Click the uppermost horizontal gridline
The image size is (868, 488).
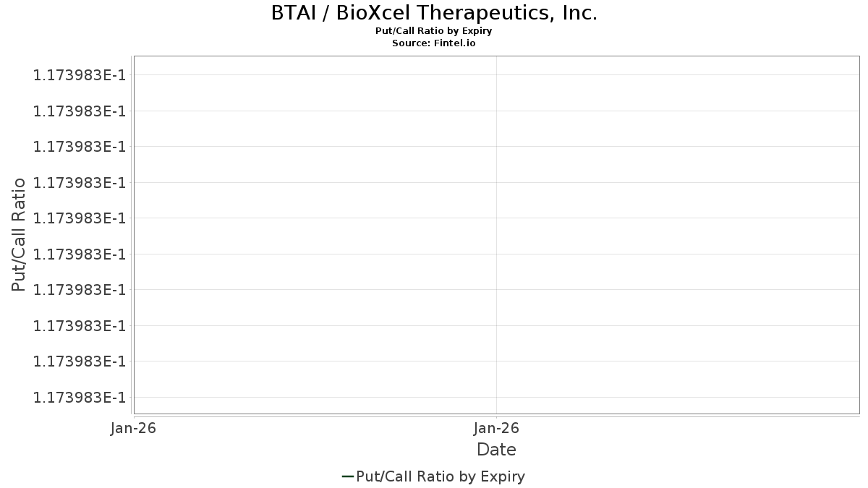(x=496, y=75)
